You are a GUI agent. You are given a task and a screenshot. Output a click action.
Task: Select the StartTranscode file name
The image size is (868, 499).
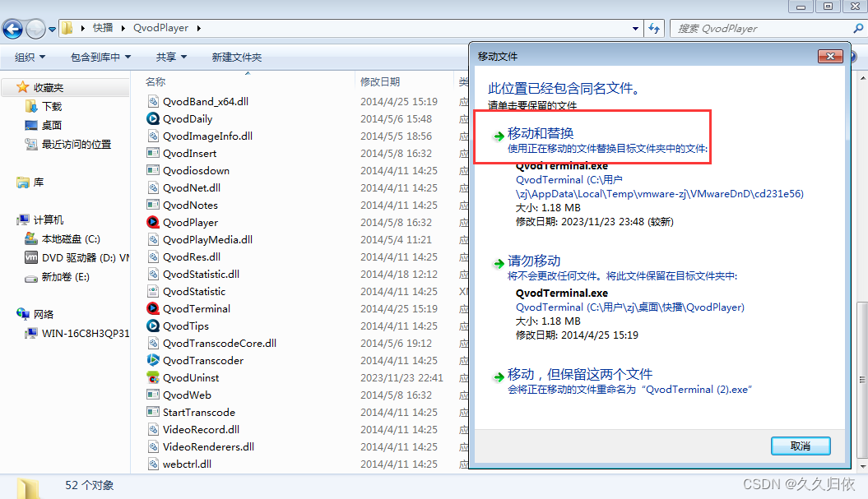point(199,412)
